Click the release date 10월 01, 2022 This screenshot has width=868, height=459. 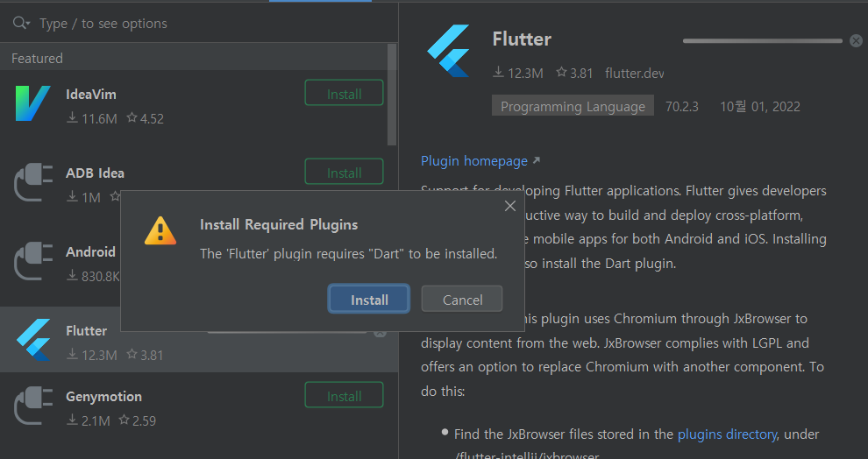[760, 106]
